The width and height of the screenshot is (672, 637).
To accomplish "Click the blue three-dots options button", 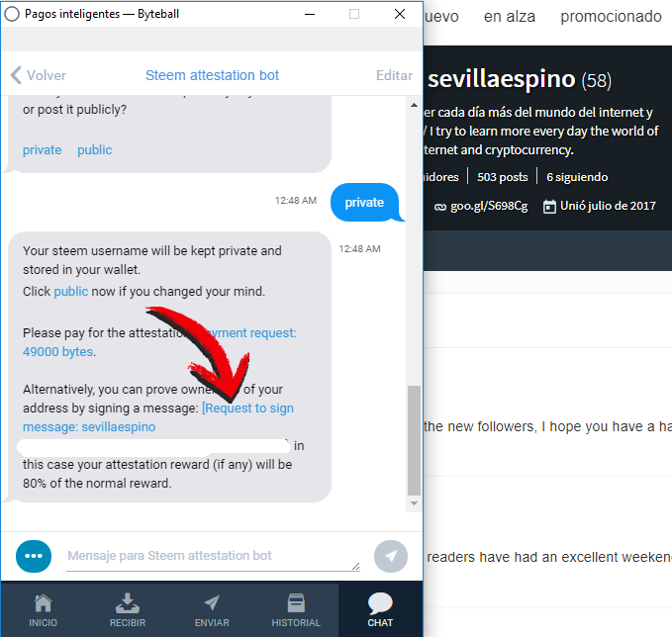I will [x=34, y=556].
